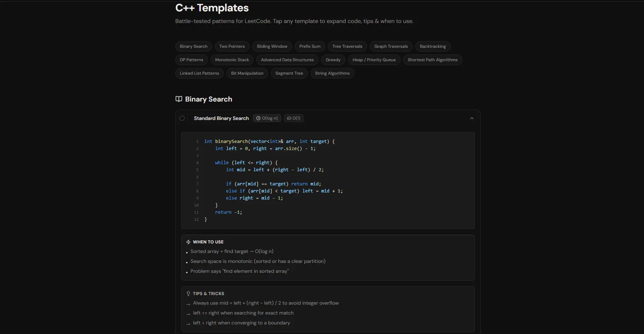
Task: Jump to Sliding Window templates
Action: [272, 46]
